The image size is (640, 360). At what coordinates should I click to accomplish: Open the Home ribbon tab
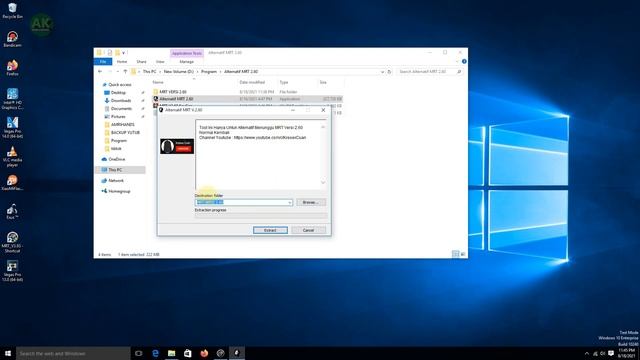coord(122,62)
